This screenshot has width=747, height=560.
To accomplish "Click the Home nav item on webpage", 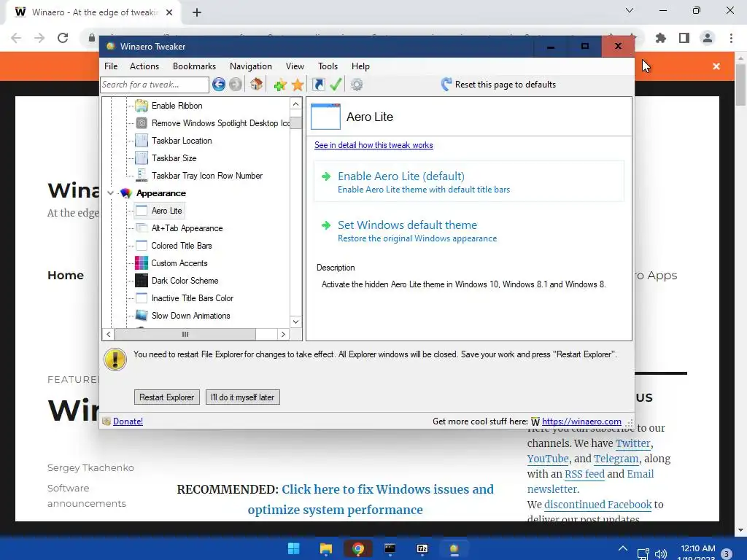I will [66, 275].
